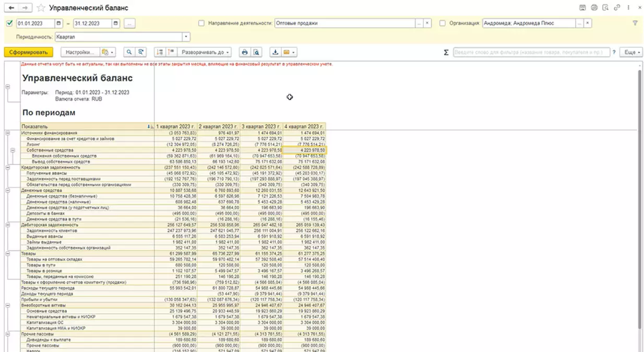644x352 pixels.
Task: Click the print report icon
Action: (244, 52)
